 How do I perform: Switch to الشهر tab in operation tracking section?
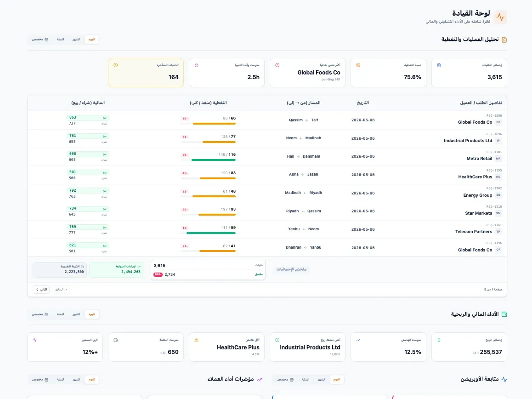click(321, 380)
